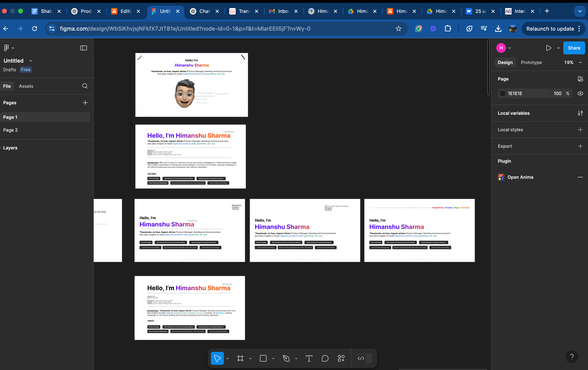Select Page 2 in pages list
Viewport: 588px width, 370px height.
[x=10, y=130]
